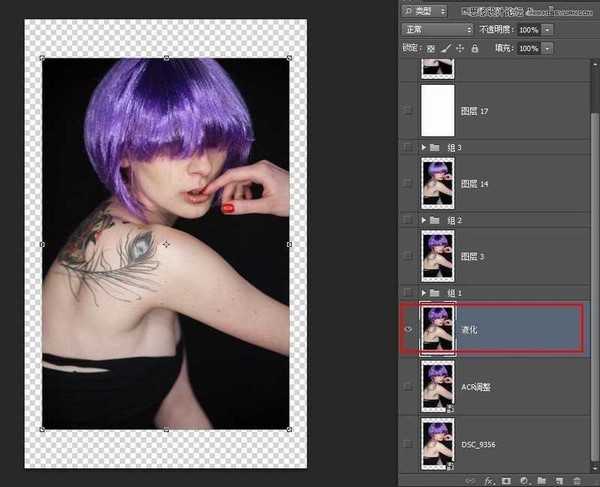The height and width of the screenshot is (487, 600).
Task: Expand the 组 3 group
Action: [x=426, y=147]
